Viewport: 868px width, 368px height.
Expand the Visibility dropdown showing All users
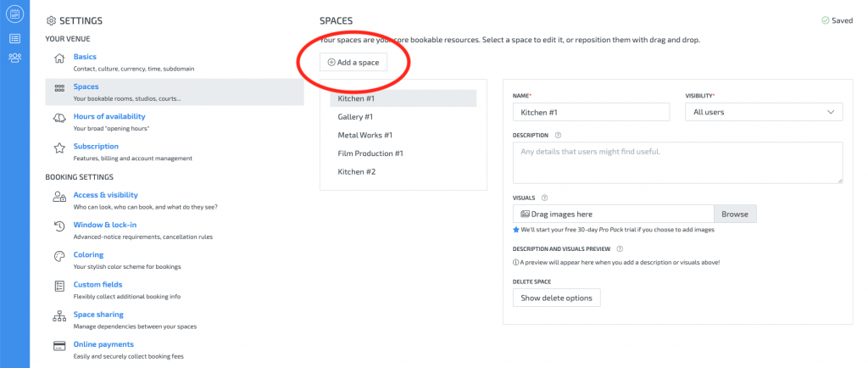[x=763, y=112]
